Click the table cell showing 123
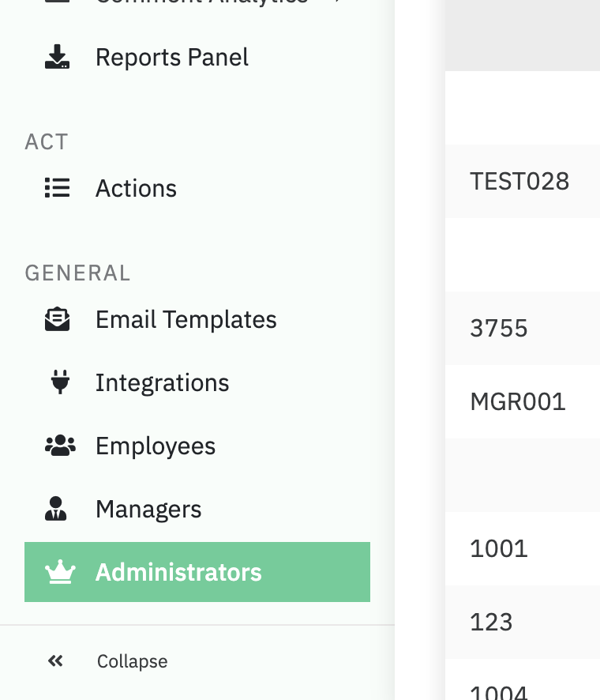The height and width of the screenshot is (700, 600). (x=491, y=622)
